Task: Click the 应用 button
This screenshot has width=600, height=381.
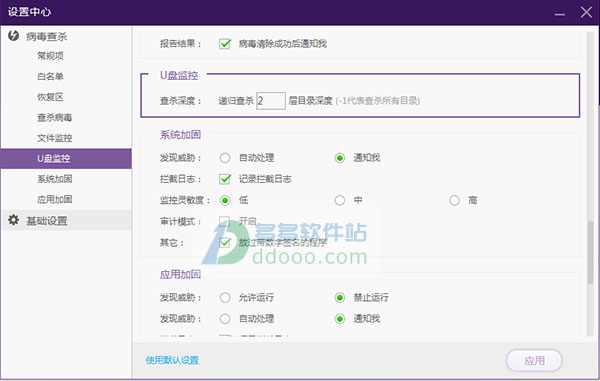Action: point(534,360)
